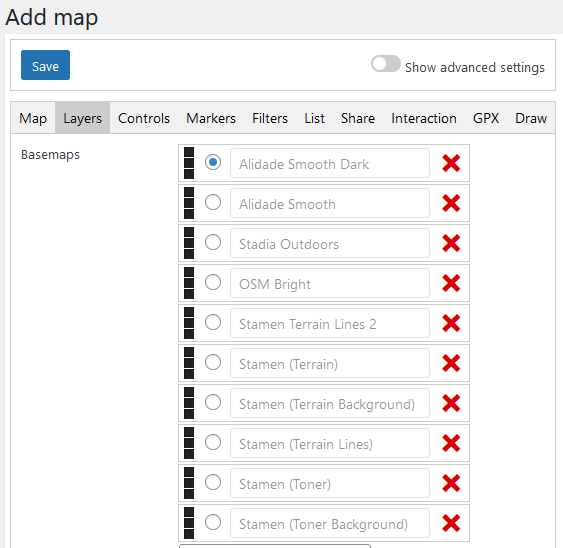Delete the Stadia Outdoors basemap row
The image size is (563, 548).
coord(451,243)
